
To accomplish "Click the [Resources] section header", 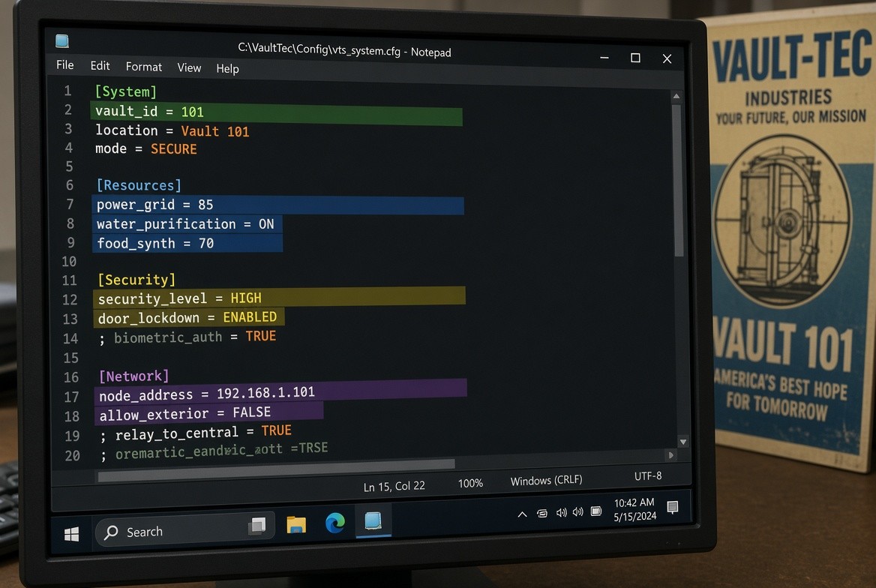I will point(139,185).
